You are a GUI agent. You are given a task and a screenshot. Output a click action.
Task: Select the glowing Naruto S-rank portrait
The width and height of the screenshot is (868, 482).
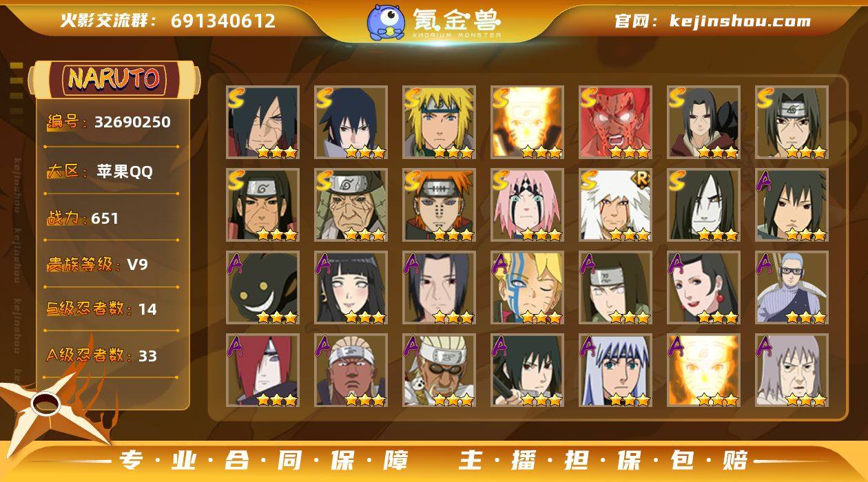point(527,123)
